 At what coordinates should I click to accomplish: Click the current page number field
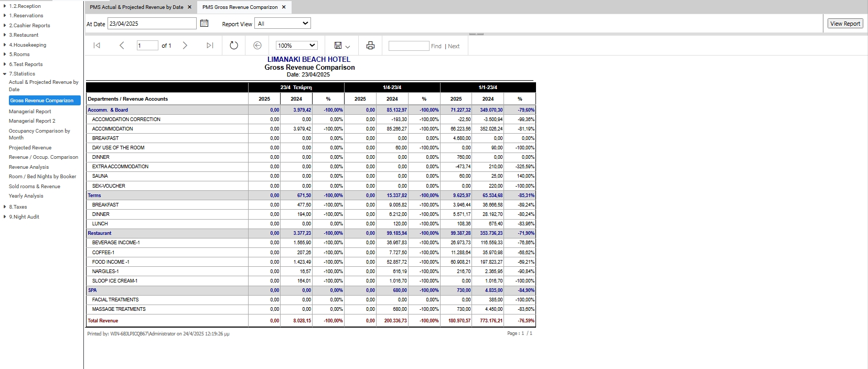pos(147,46)
